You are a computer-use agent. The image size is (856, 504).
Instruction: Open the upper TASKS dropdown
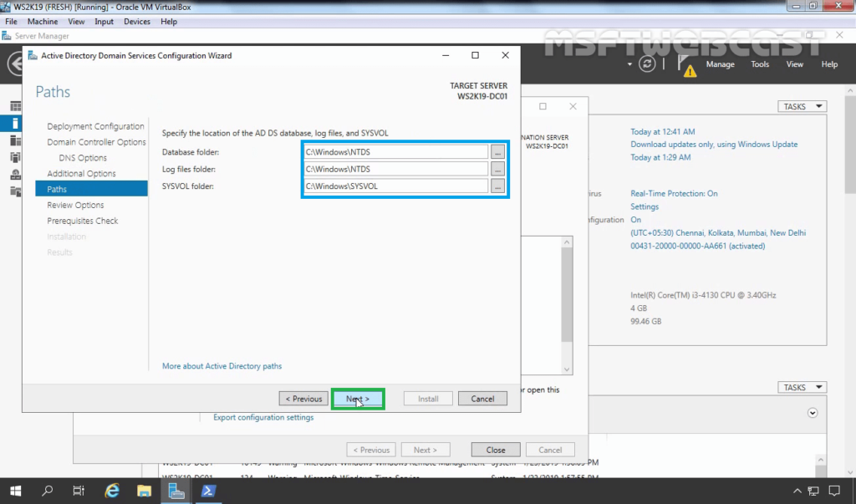[802, 106]
